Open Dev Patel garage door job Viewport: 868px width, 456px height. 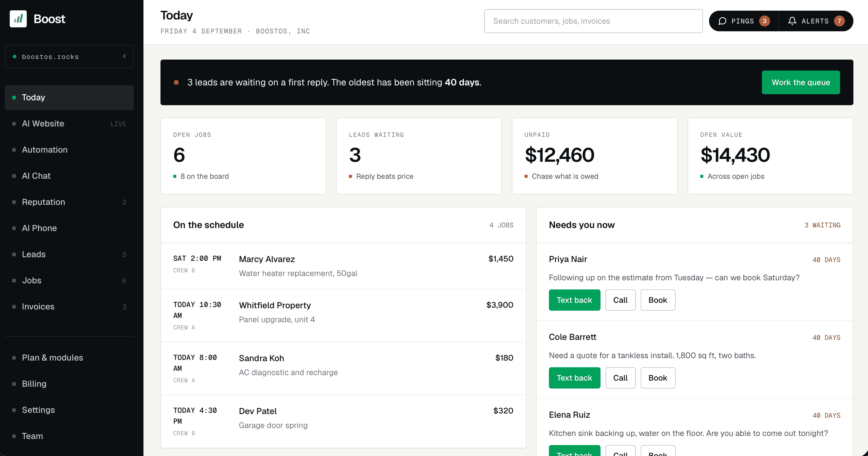343,421
